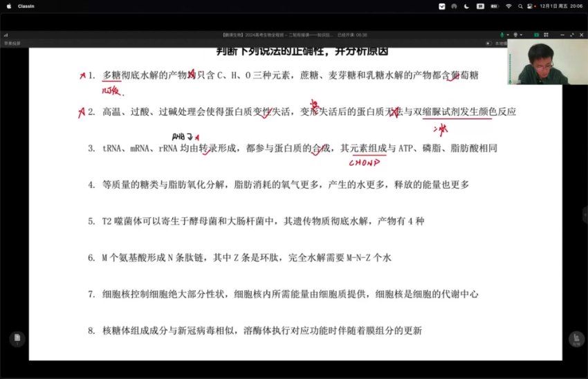Toggle the switch beside teacher video
588x379 pixels.
pos(488,44)
